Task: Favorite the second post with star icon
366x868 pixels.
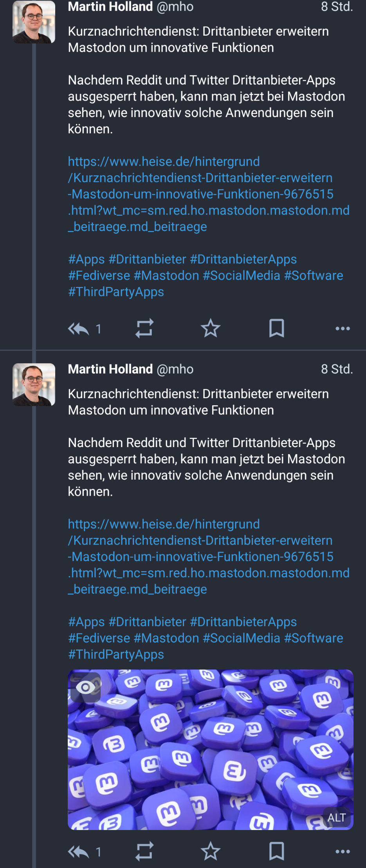Action: [211, 851]
